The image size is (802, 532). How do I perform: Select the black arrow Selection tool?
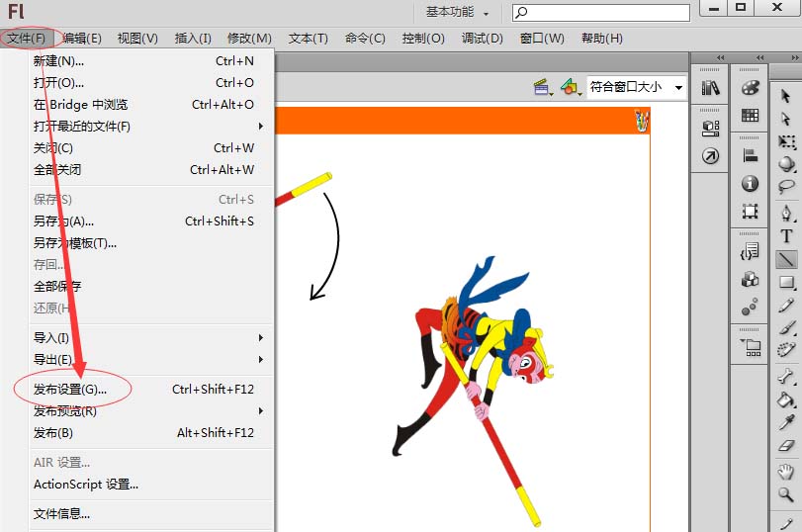[x=785, y=96]
